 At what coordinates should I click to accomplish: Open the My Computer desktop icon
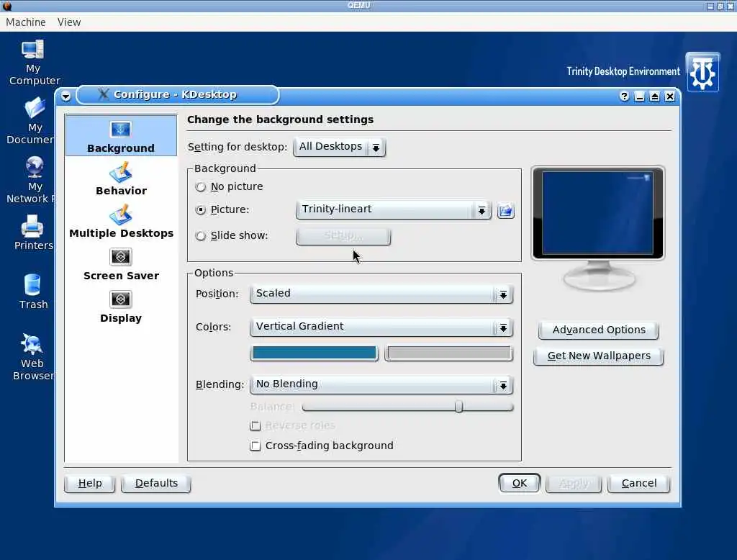coord(33,63)
